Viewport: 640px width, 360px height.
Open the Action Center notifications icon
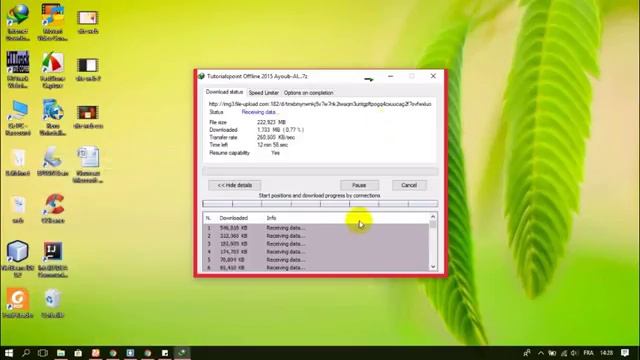[x=625, y=353]
